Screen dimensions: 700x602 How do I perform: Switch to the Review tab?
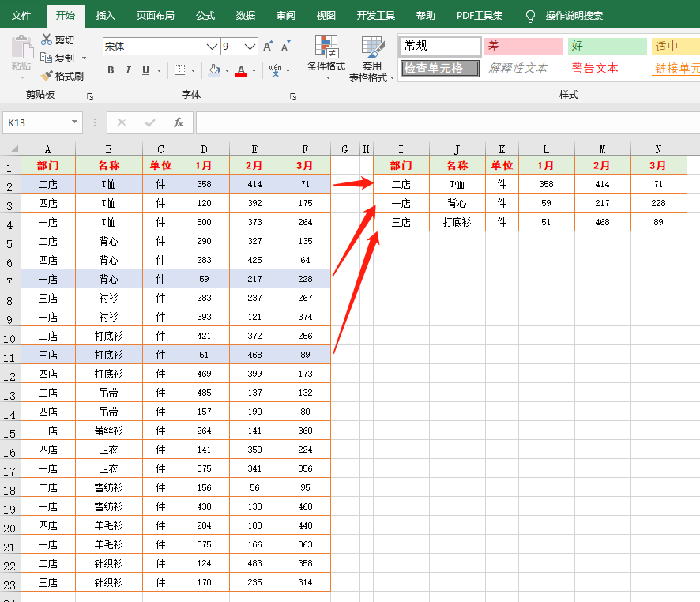[x=286, y=16]
